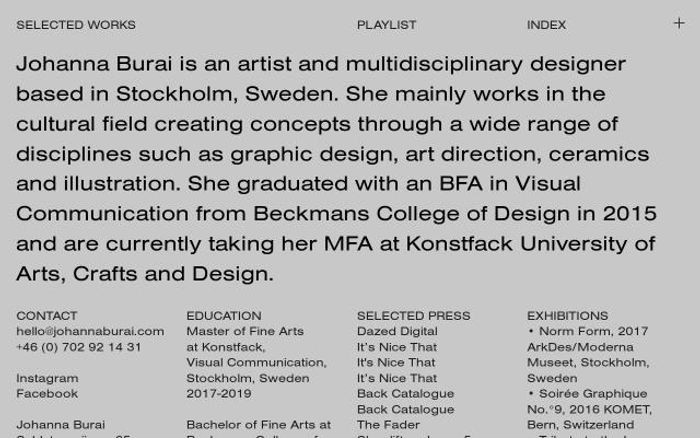Open the Facebook link
700x438 pixels.
[47, 393]
